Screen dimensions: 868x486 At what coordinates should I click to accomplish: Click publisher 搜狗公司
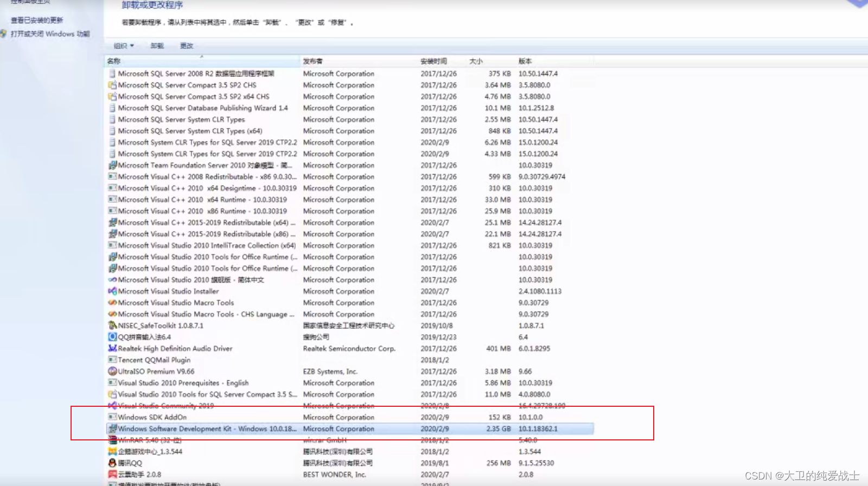(316, 337)
